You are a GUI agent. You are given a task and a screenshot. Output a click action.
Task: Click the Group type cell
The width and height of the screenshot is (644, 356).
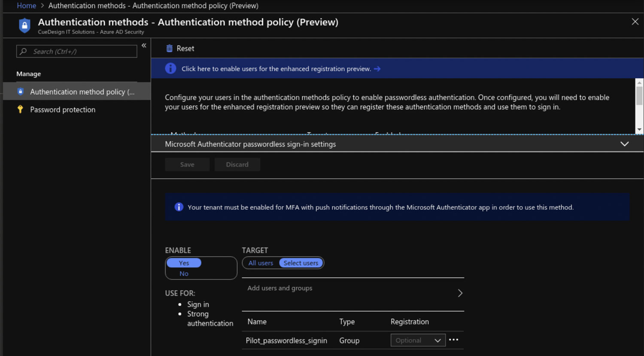tap(349, 341)
